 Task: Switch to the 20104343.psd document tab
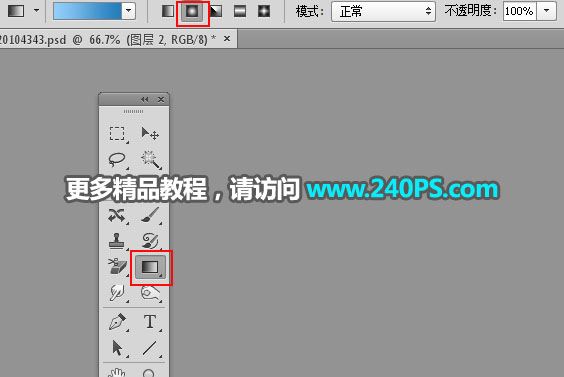(x=107, y=39)
